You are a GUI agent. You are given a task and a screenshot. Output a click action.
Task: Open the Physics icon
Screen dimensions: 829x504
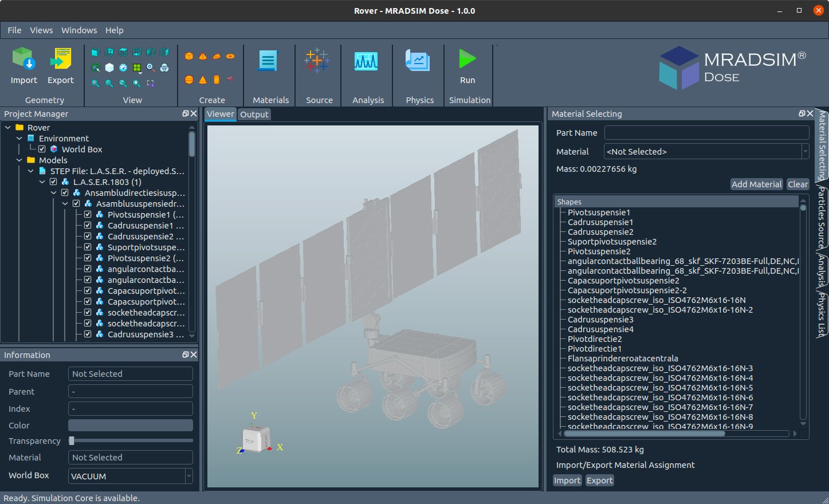tap(418, 61)
